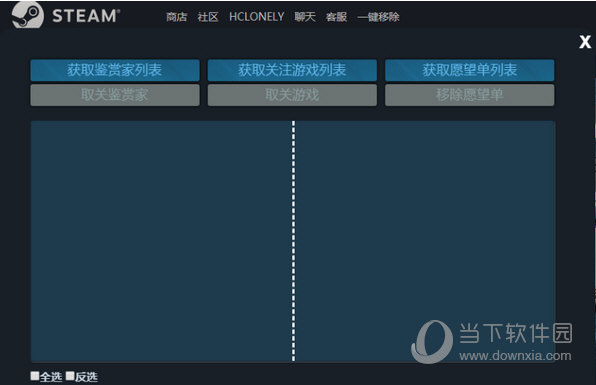The width and height of the screenshot is (596, 385).
Task: Open the 社区 community menu
Action: pyautogui.click(x=208, y=17)
